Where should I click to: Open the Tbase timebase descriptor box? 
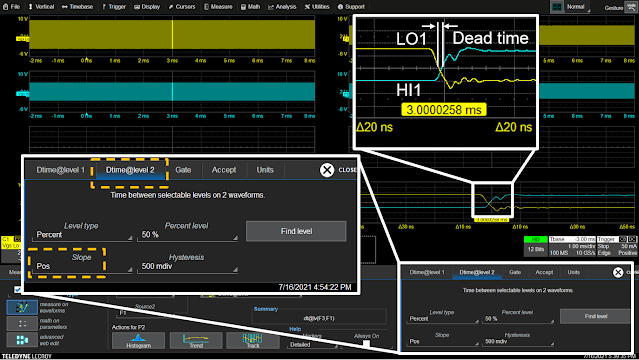point(572,246)
